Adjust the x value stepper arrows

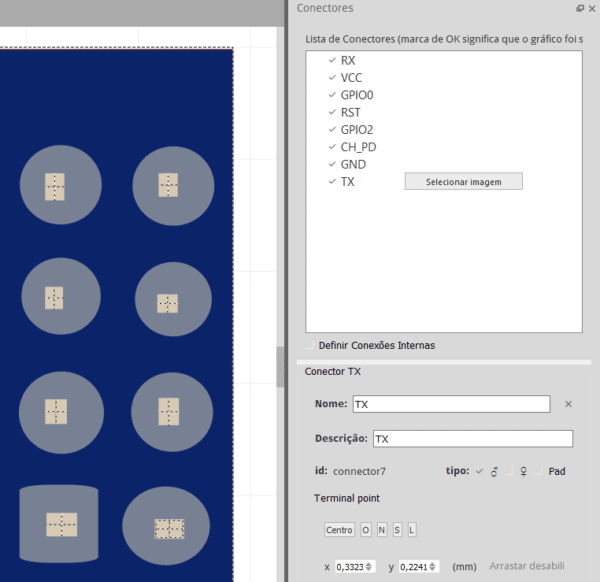(368, 567)
